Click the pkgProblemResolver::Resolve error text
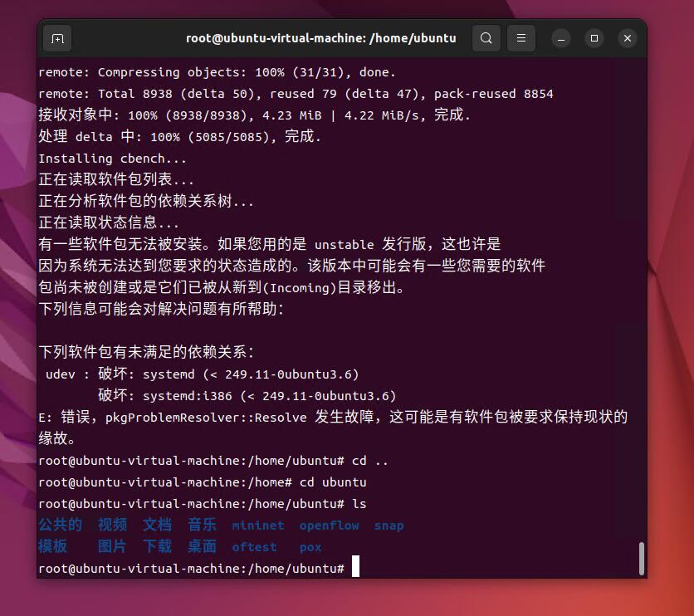Screen dimensions: 694x616 pyautogui.click(x=206, y=418)
